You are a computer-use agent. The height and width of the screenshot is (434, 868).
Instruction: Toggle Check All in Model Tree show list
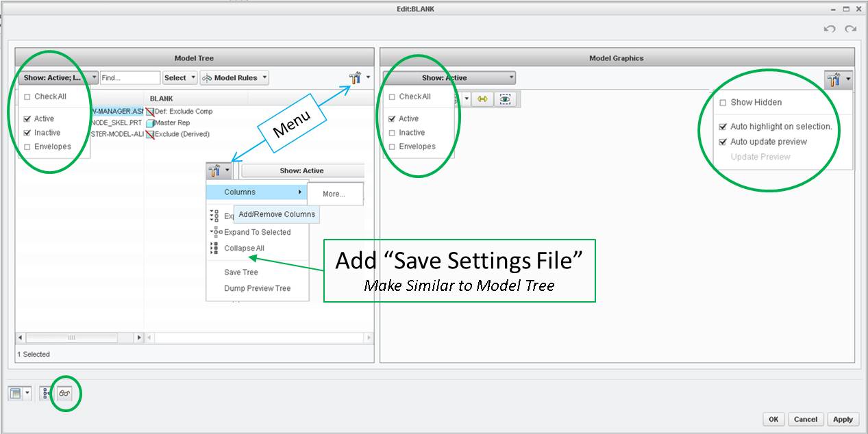coord(27,97)
